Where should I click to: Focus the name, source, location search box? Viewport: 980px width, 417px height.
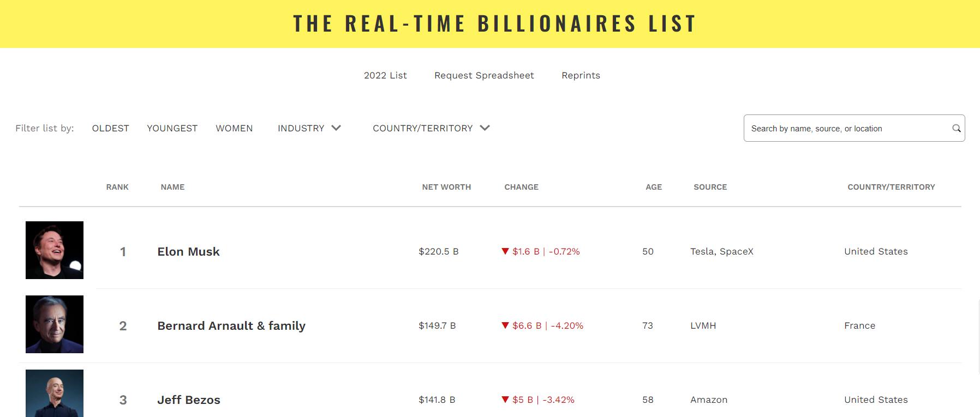click(846, 129)
